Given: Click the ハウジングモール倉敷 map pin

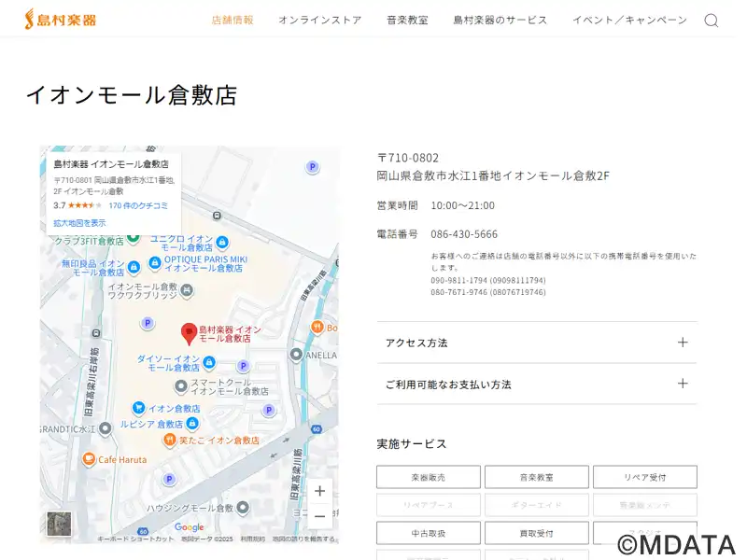Looking at the screenshot, I should (x=243, y=508).
